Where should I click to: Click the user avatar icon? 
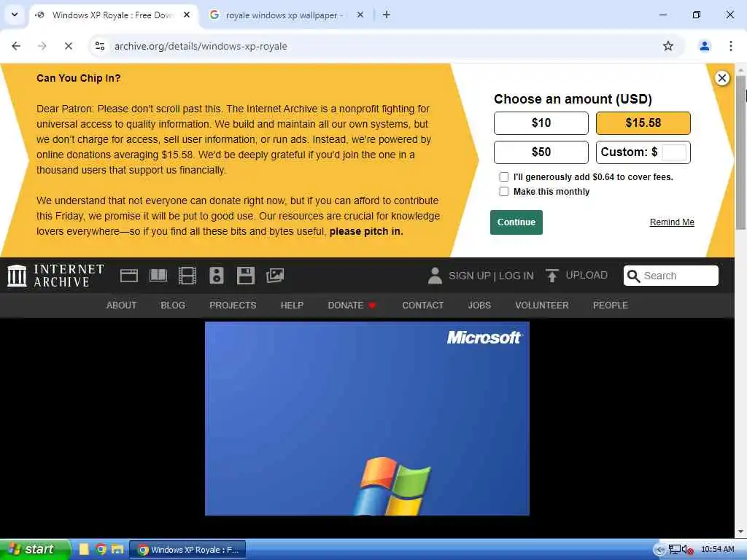point(435,276)
